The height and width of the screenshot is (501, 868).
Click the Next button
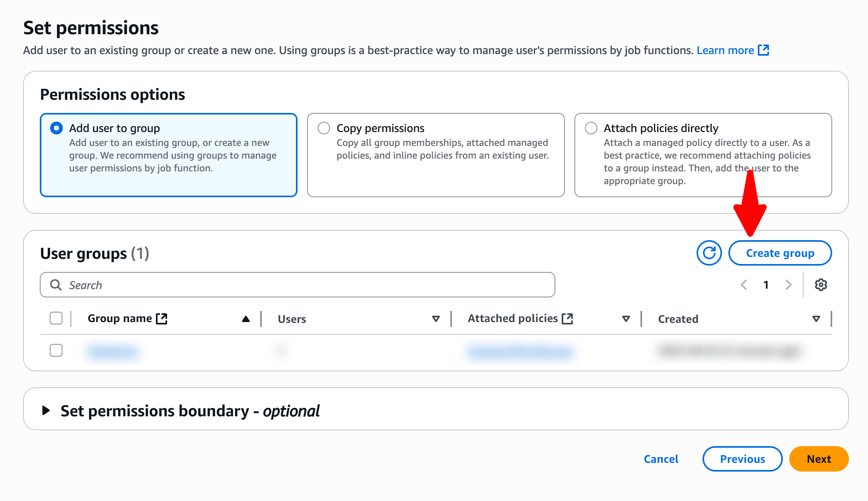click(819, 459)
